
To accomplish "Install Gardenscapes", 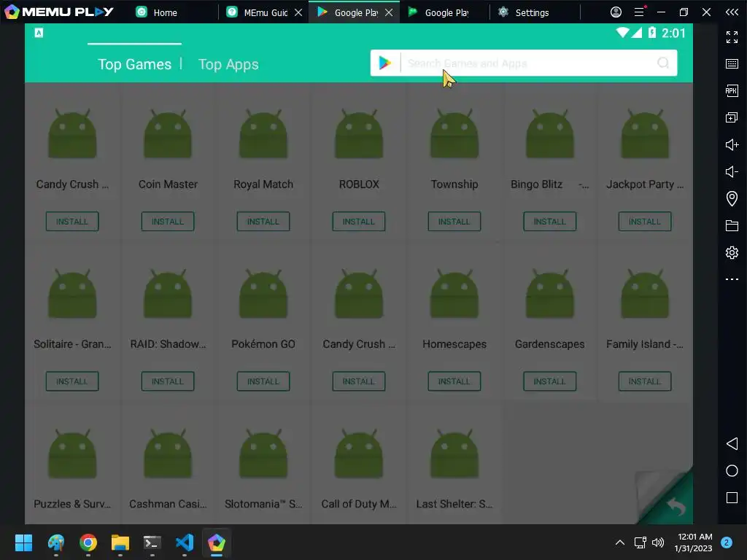I will coord(550,381).
